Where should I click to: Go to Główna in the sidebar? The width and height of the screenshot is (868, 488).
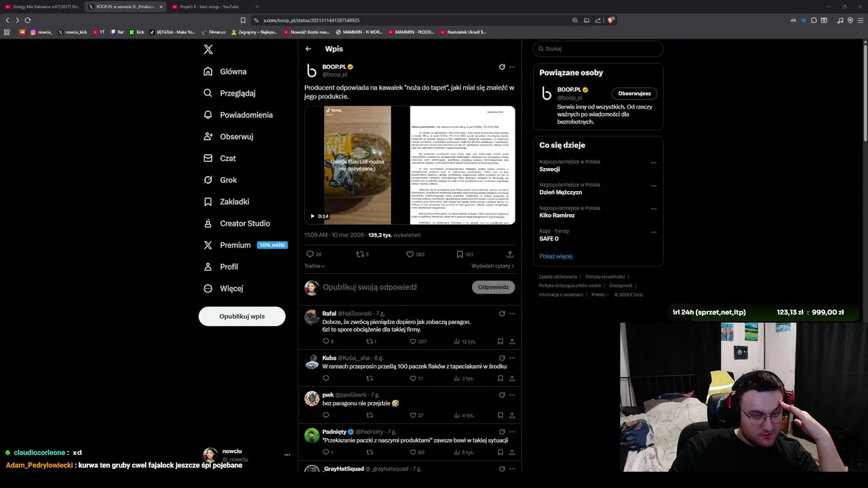pyautogui.click(x=225, y=71)
